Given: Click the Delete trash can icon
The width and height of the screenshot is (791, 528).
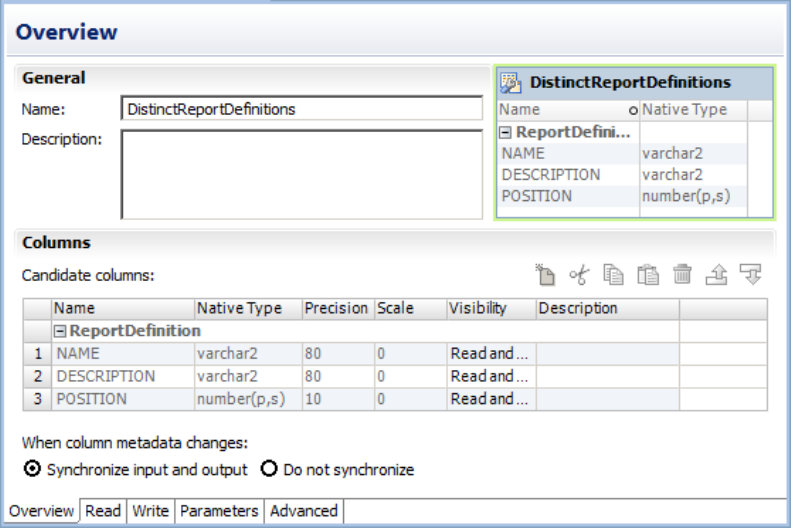Looking at the screenshot, I should click(682, 275).
